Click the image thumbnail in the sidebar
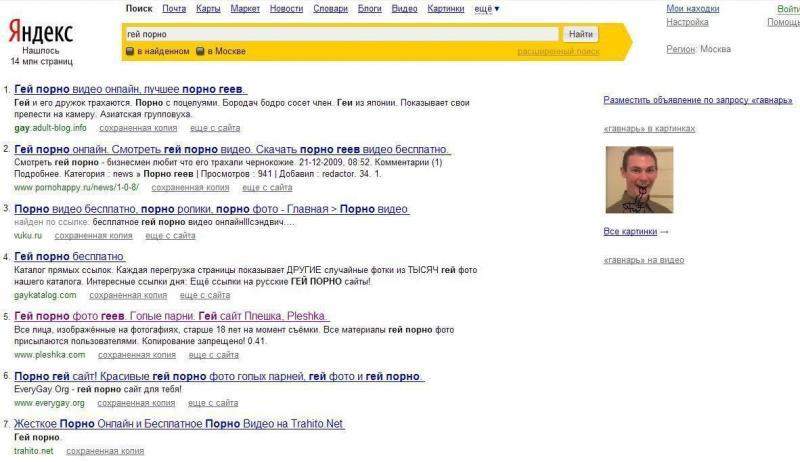 tap(639, 179)
